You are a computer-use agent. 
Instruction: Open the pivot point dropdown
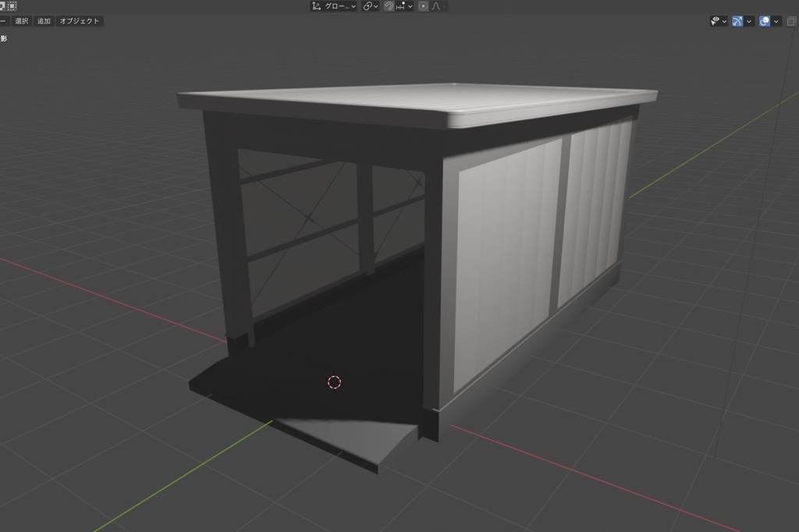pyautogui.click(x=371, y=6)
